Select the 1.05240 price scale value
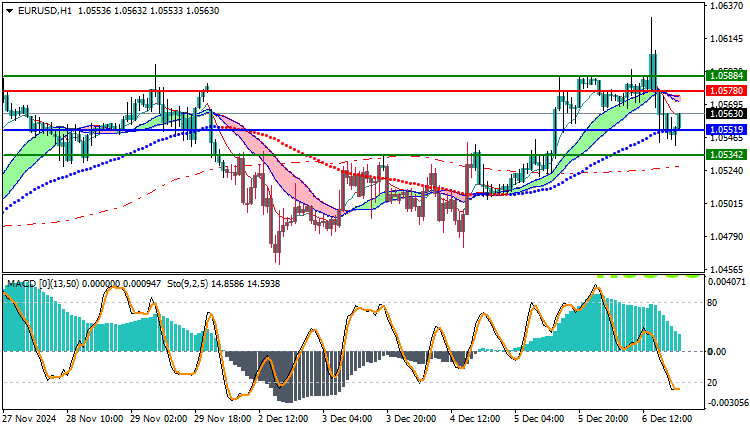This screenshot has height=430, width=750. click(x=727, y=171)
